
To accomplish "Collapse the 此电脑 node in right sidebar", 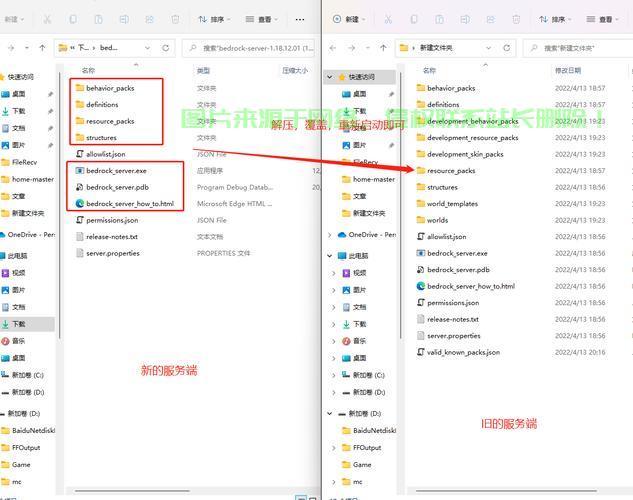I will [x=332, y=256].
